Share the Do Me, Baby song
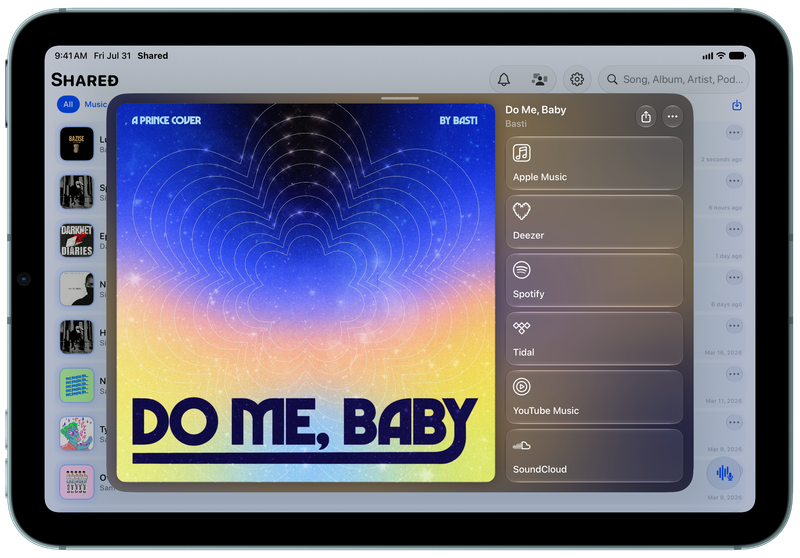Screen dimensions: 800x558 click(x=646, y=117)
